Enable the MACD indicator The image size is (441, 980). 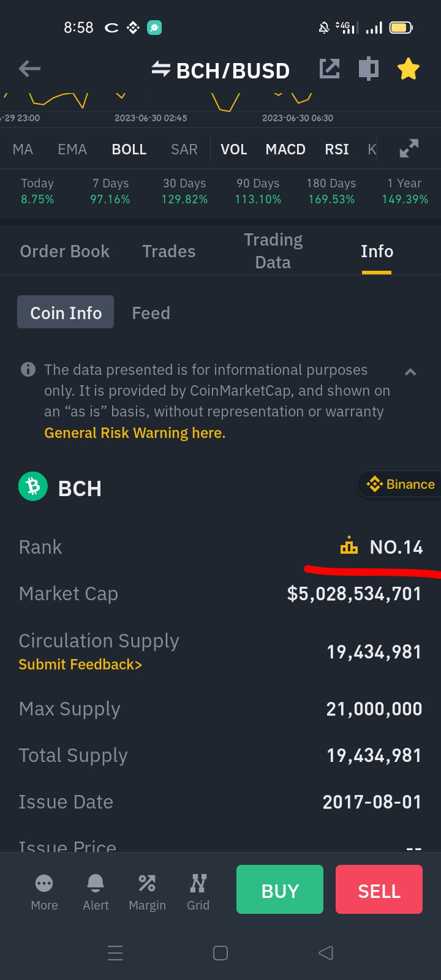285,149
